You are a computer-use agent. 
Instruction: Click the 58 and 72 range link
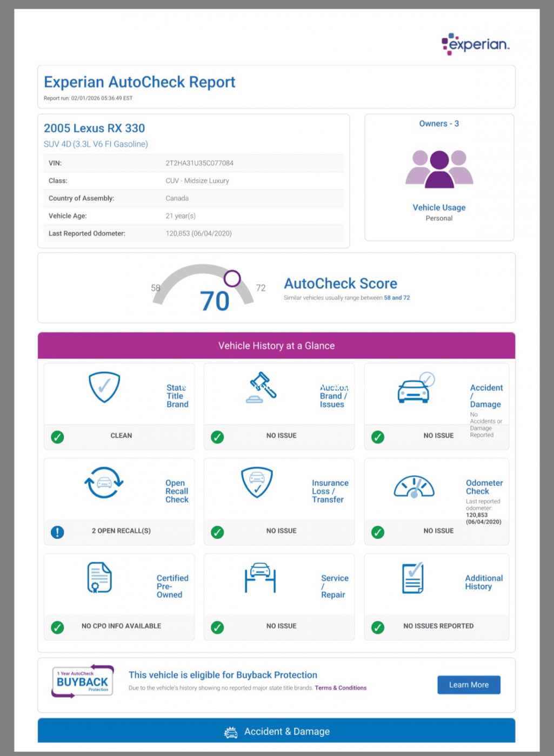(x=397, y=298)
